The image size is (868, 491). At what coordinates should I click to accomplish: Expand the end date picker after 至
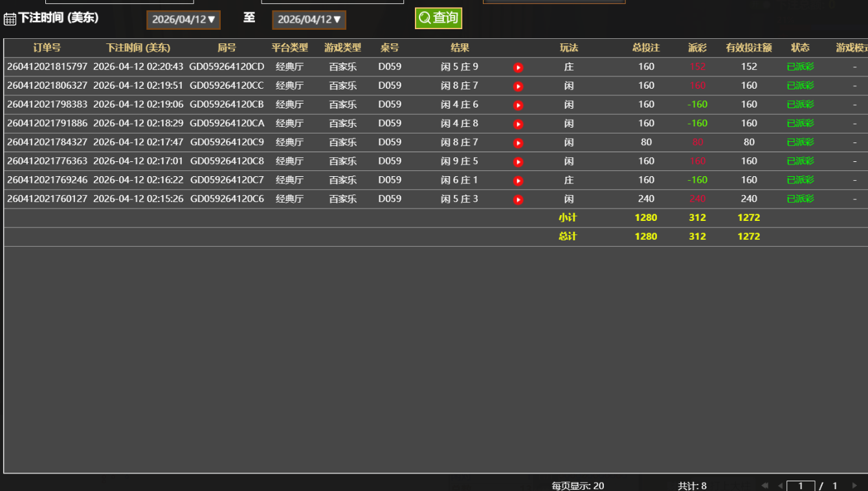(309, 20)
